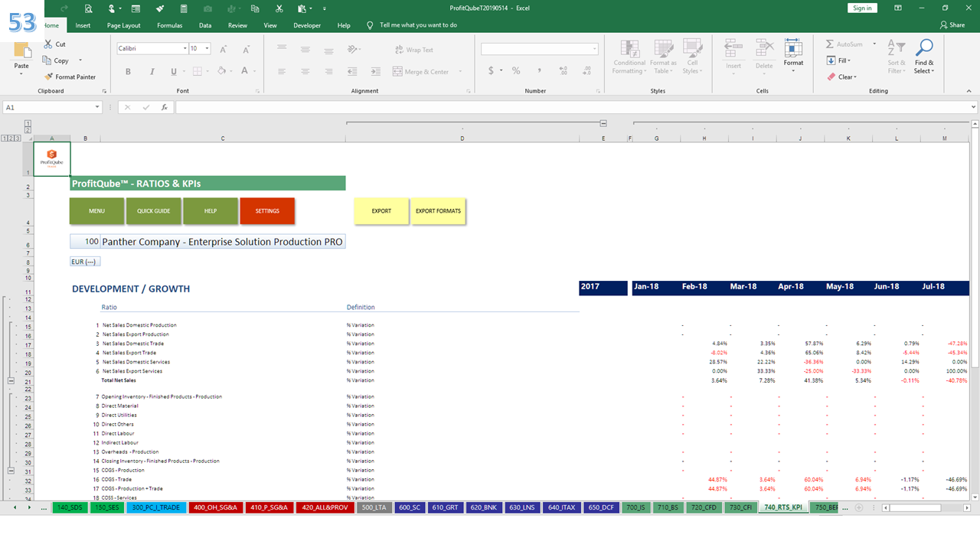Click the Align Left icon
980x551 pixels.
click(x=282, y=71)
